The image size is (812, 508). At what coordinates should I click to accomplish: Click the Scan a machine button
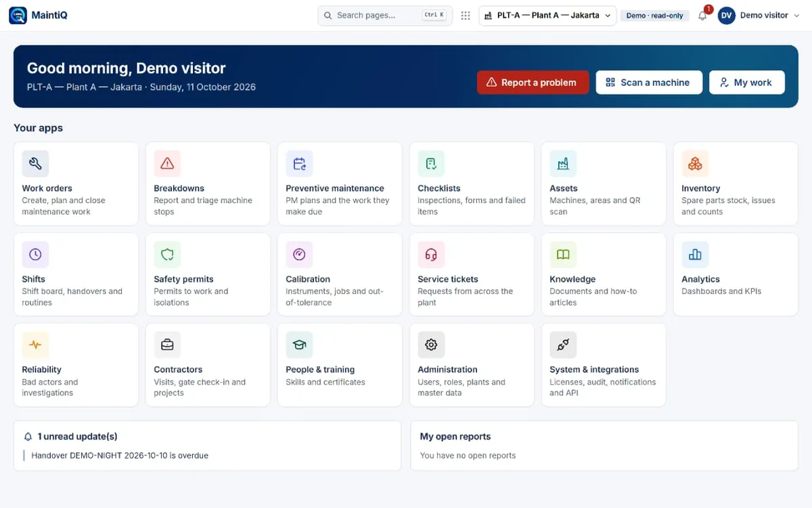point(649,83)
